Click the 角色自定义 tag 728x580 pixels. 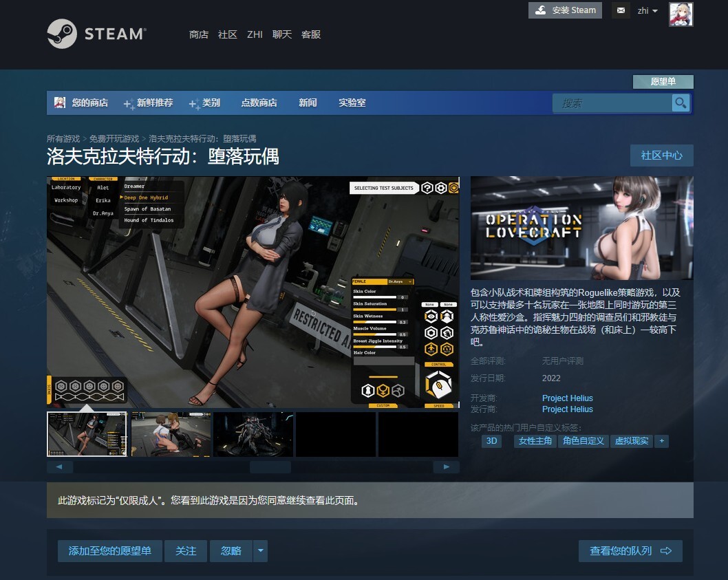(583, 441)
